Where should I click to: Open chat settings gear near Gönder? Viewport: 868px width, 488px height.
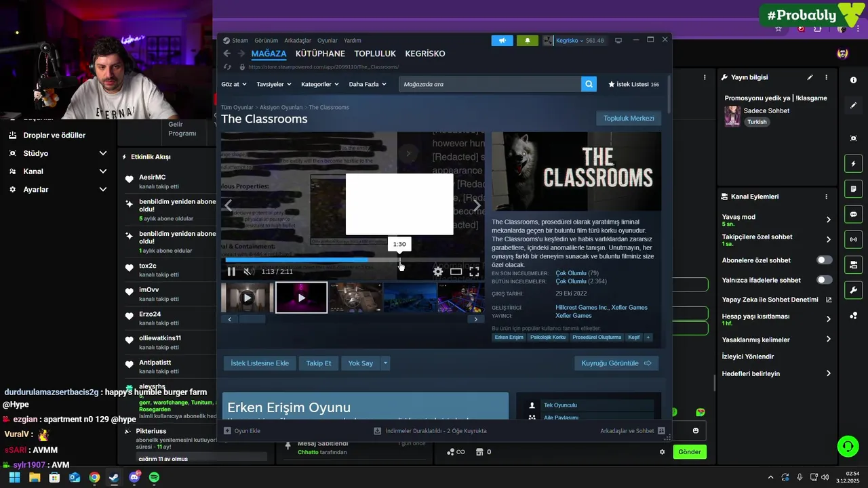[x=663, y=452]
